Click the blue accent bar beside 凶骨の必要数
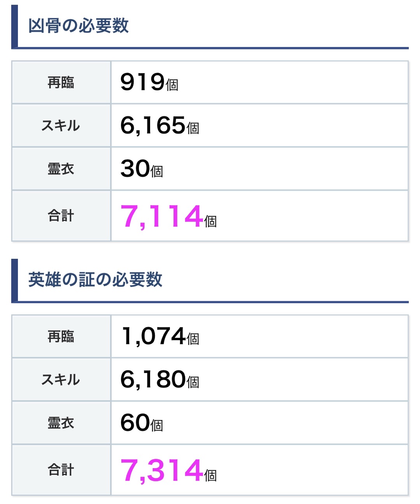The image size is (420, 504). point(14,26)
